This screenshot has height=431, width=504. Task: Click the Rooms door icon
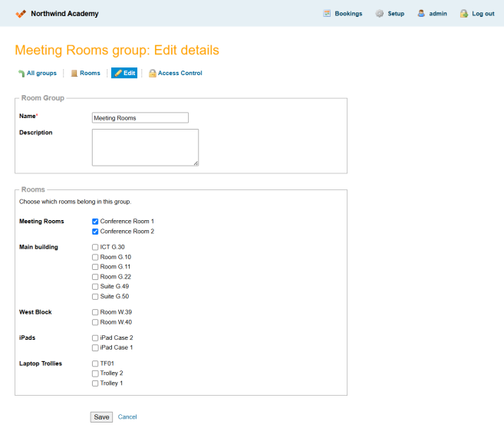74,74
